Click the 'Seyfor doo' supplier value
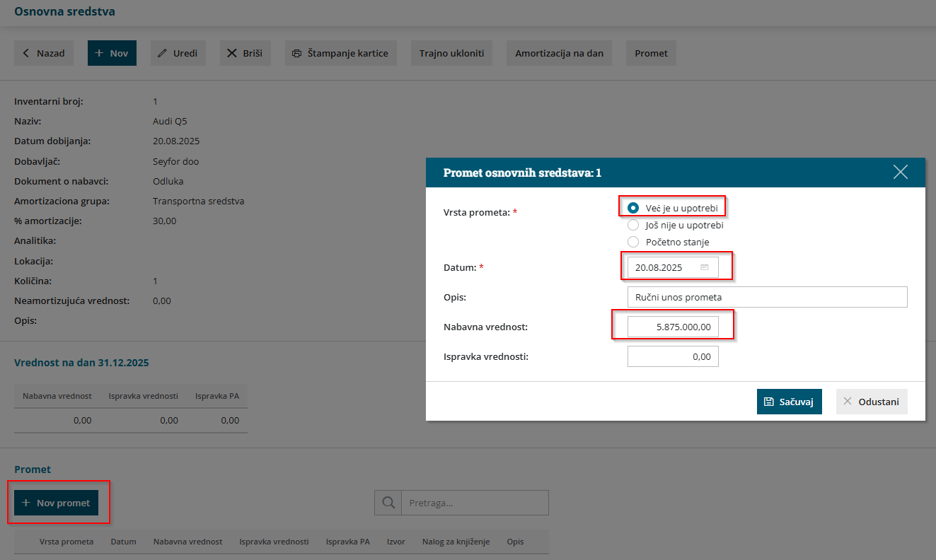 tap(176, 161)
